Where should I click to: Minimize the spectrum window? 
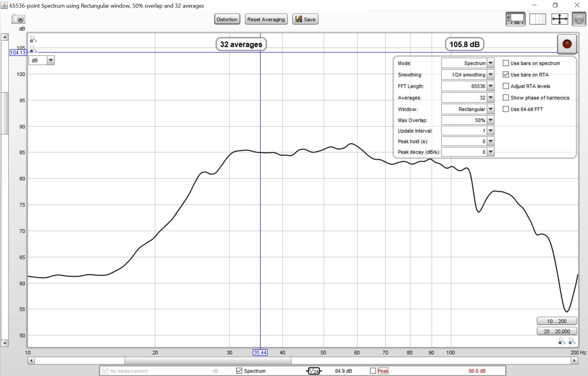pyautogui.click(x=534, y=5)
